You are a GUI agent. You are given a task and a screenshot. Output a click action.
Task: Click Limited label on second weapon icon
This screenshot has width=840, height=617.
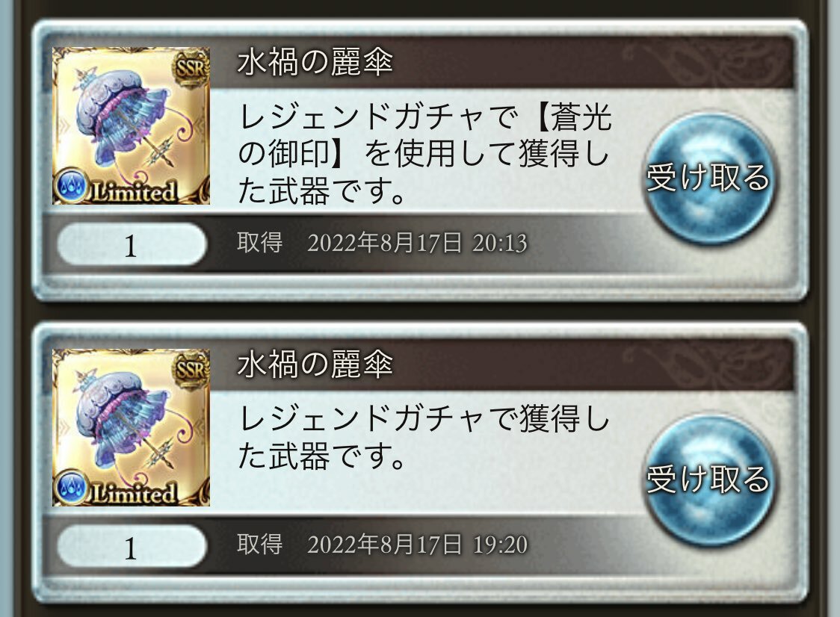tap(134, 493)
